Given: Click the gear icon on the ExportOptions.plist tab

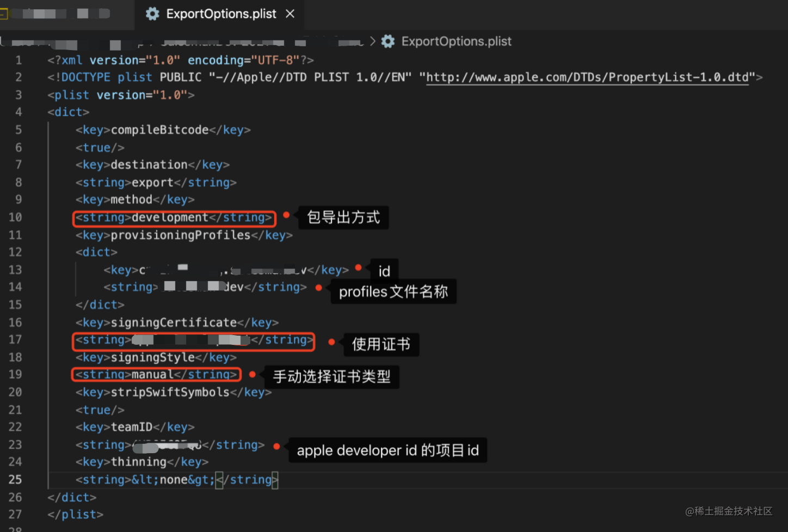Looking at the screenshot, I should 152,14.
